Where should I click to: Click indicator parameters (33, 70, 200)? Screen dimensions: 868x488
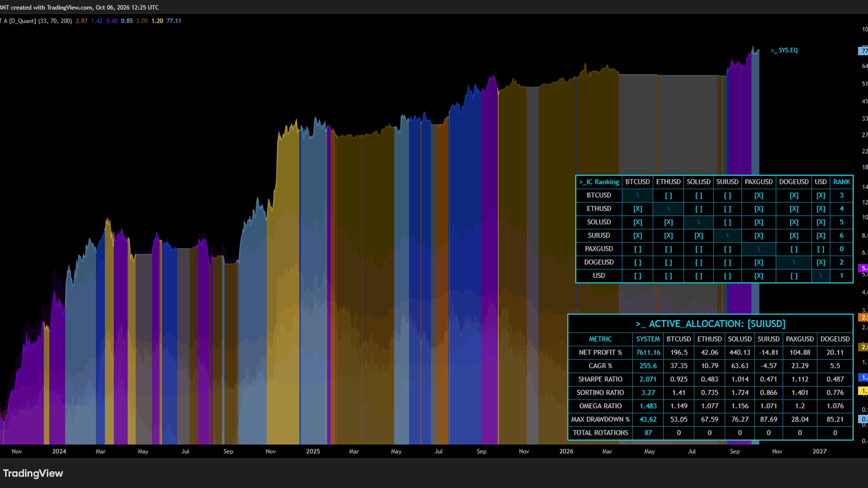pos(55,21)
